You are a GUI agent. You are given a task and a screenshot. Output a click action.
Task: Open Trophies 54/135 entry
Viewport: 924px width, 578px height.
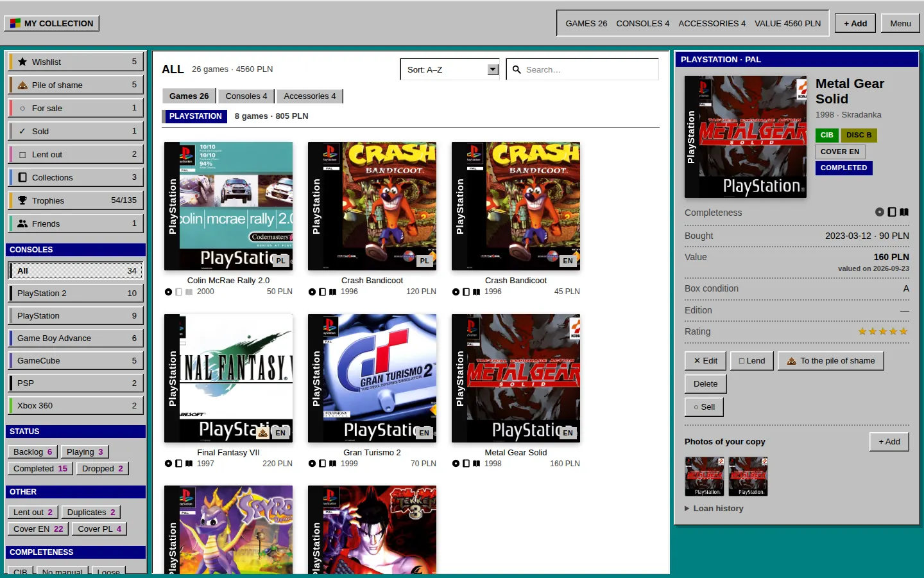click(76, 200)
